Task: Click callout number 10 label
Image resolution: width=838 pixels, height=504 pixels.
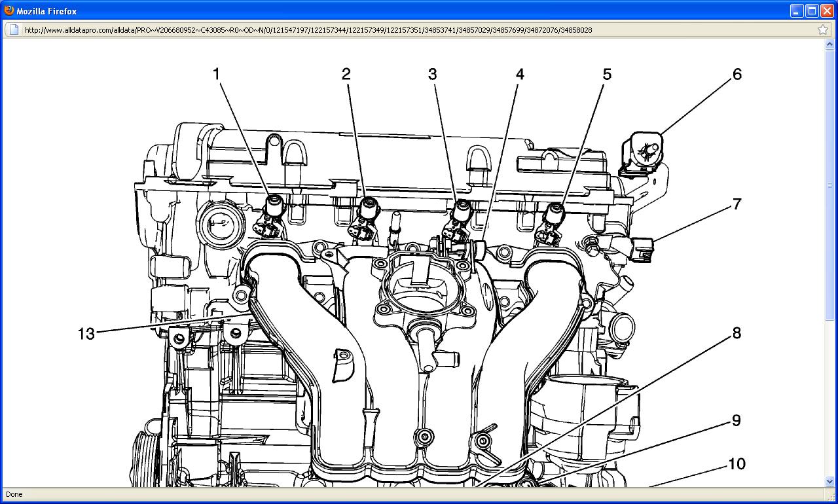Action: point(737,464)
